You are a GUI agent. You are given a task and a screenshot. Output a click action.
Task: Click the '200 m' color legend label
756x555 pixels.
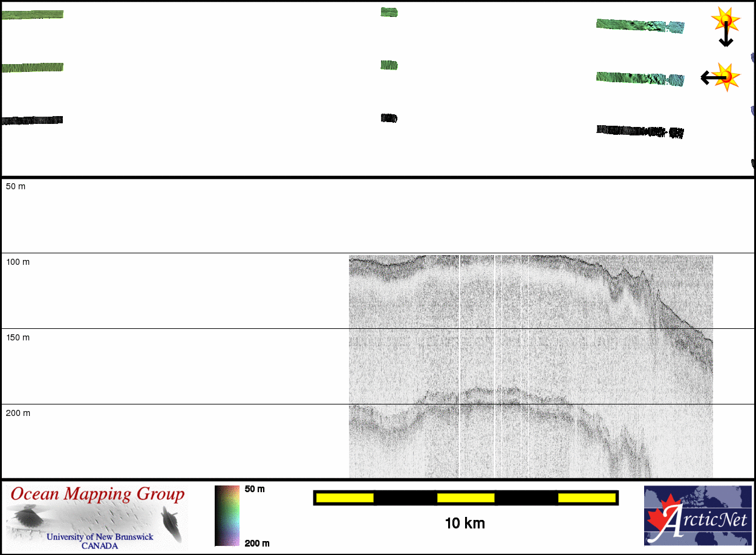pyautogui.click(x=257, y=543)
